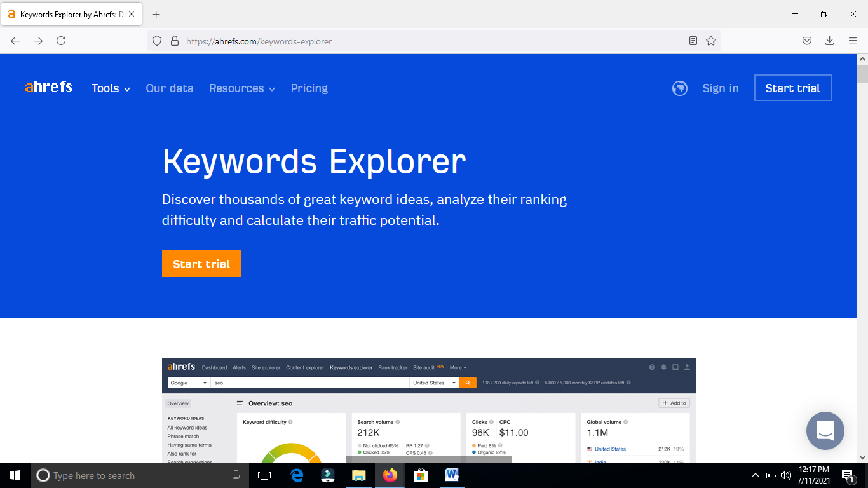Expand the Resources dropdown menu
Screen dimensions: 868x488
point(242,88)
